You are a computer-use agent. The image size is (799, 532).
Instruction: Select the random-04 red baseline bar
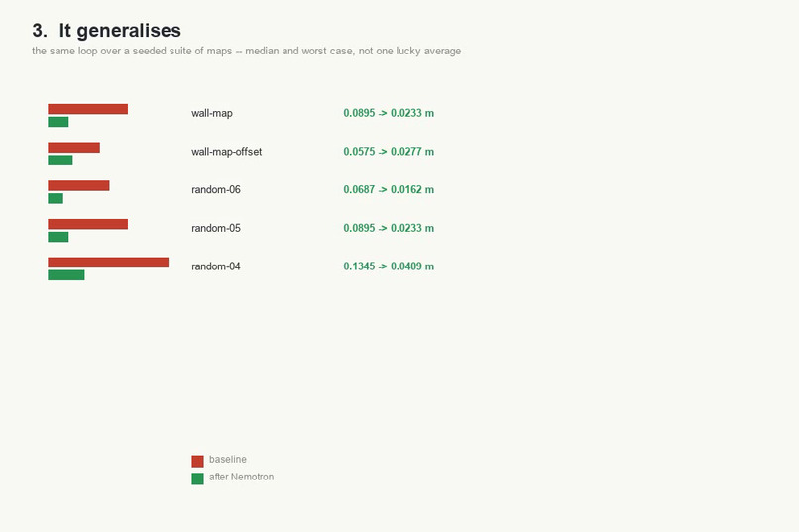(x=108, y=263)
